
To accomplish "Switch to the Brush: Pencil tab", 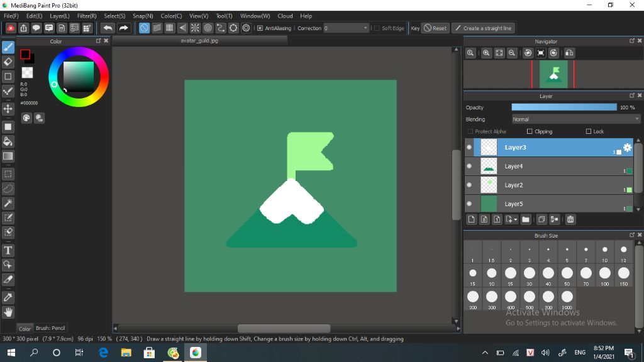I will (x=50, y=328).
